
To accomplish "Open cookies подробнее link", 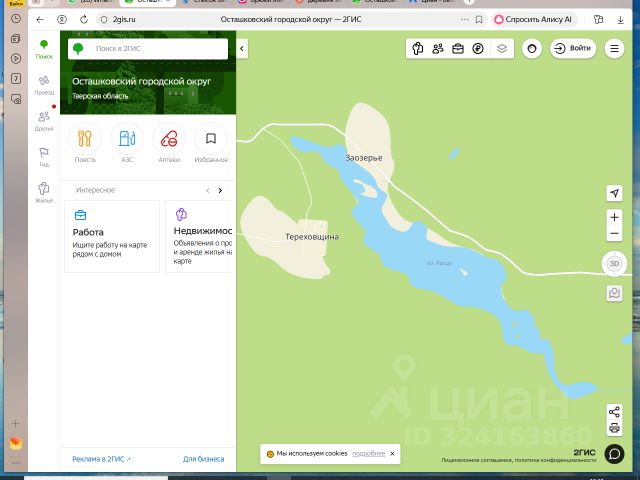I will 369,453.
